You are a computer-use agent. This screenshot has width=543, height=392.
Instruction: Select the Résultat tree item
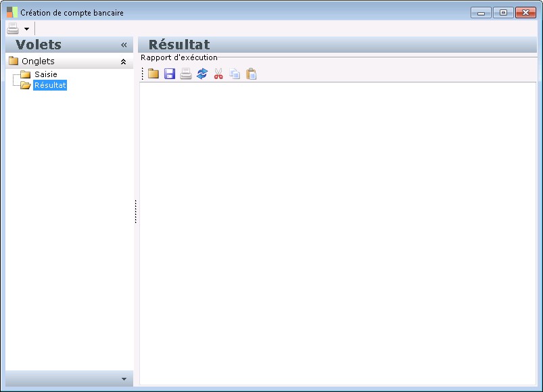click(50, 85)
